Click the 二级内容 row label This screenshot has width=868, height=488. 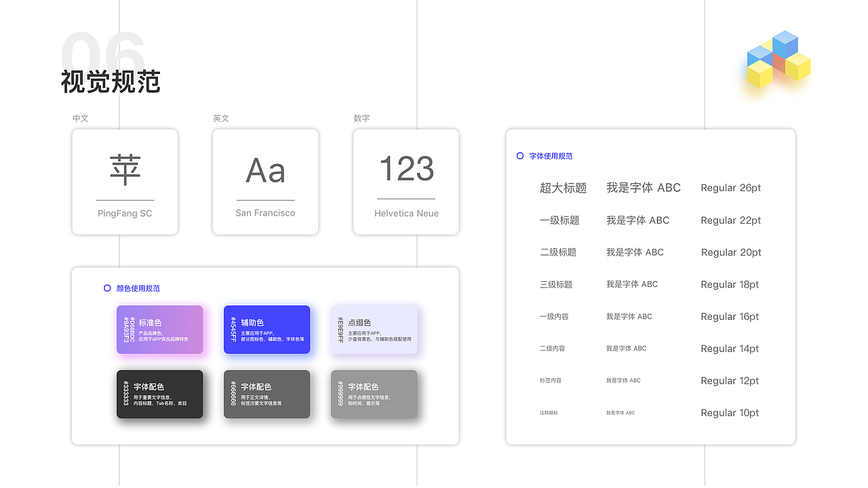[552, 348]
